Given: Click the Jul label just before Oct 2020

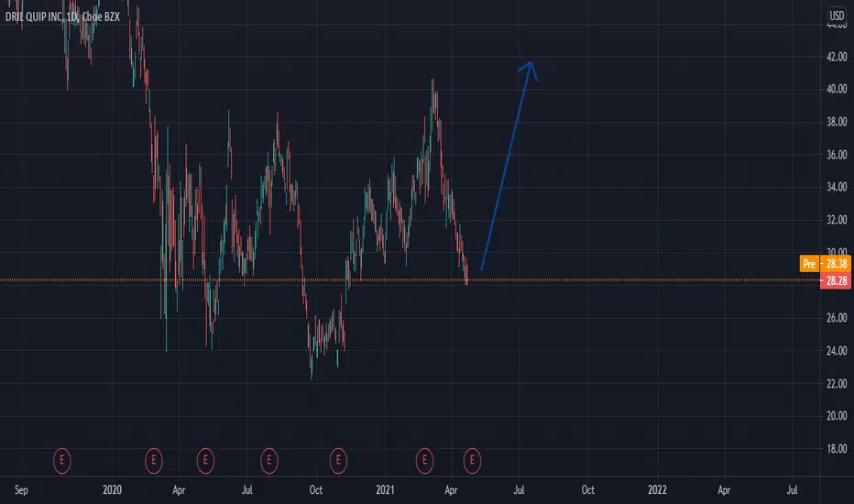Looking at the screenshot, I should point(247,490).
